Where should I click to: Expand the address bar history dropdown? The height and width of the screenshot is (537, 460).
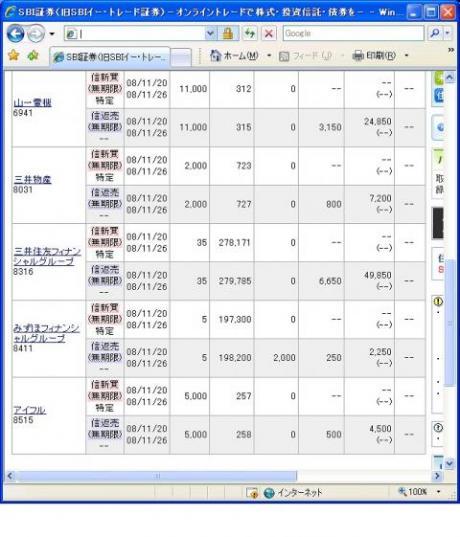point(210,34)
